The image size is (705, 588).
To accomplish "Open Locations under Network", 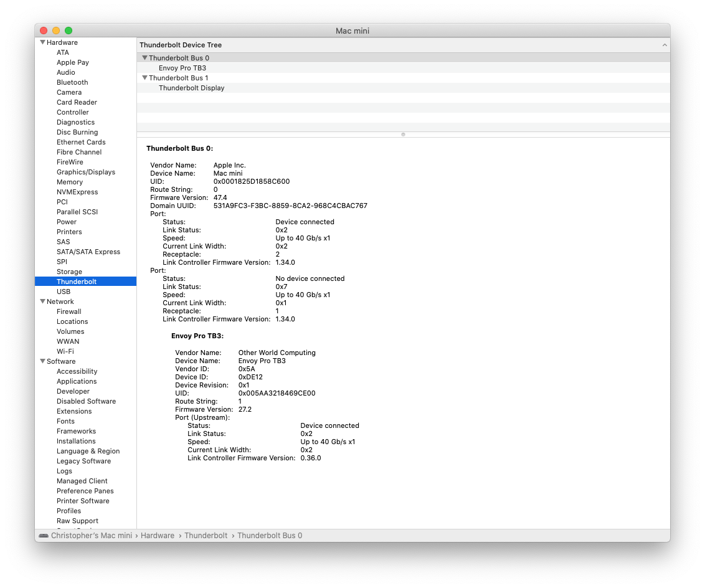I will pos(72,321).
